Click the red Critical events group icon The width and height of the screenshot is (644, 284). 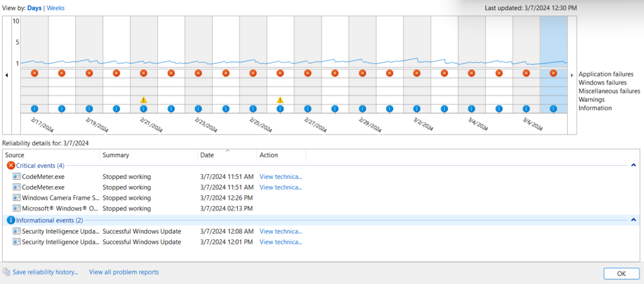11,165
